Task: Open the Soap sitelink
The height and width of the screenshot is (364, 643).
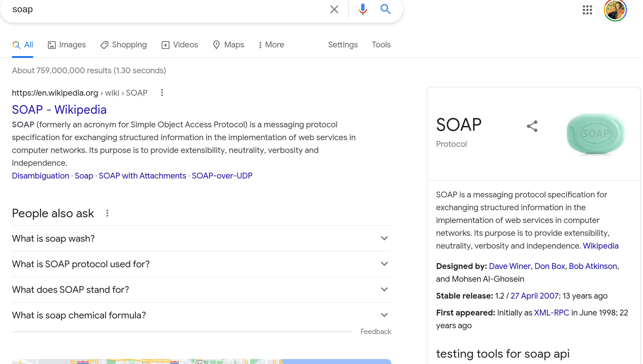Action: tap(84, 176)
